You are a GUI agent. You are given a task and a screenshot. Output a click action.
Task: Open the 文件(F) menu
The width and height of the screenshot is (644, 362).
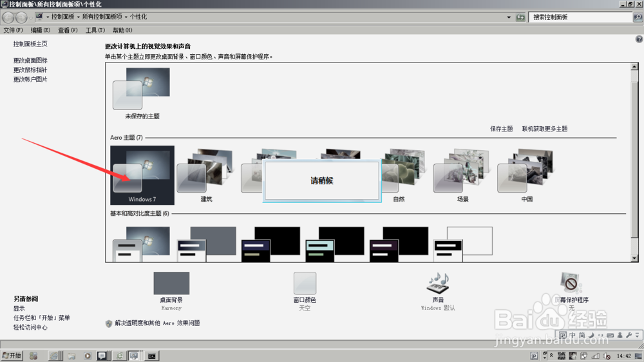(13, 30)
